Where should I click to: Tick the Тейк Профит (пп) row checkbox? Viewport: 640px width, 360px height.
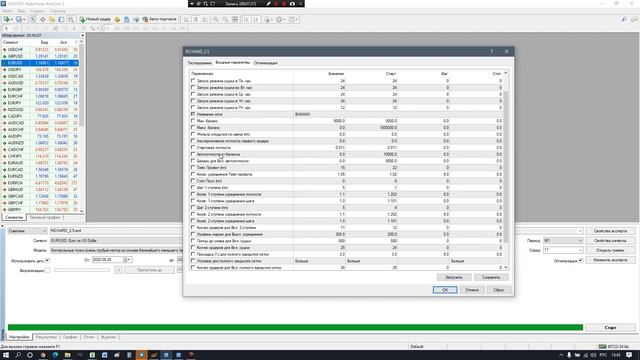coord(193,167)
